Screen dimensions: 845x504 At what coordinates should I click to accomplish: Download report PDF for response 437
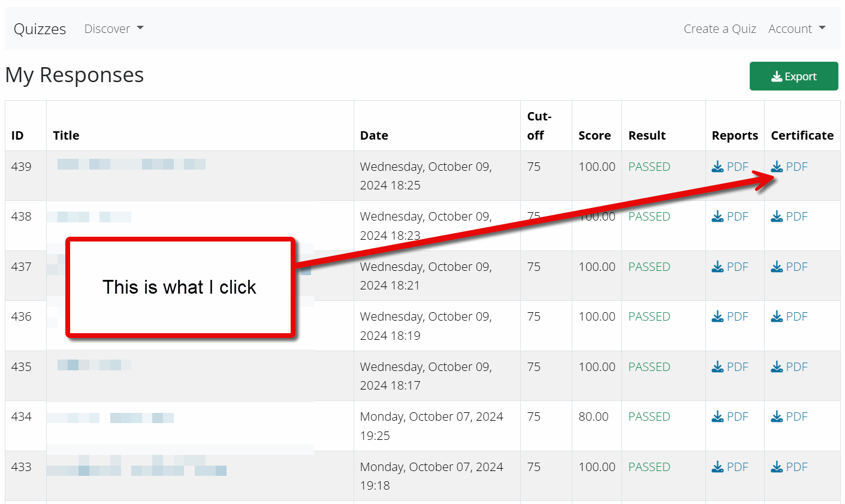(x=730, y=267)
